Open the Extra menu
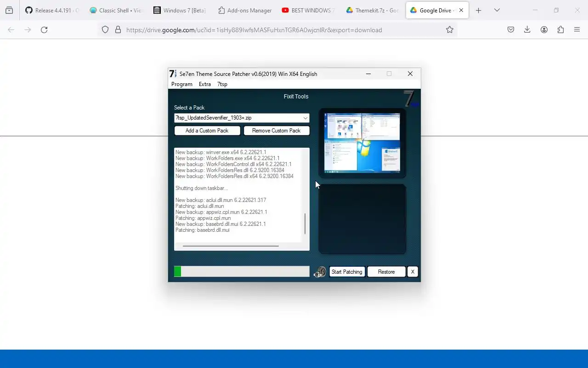Screen dimensions: 588x368 205,84
